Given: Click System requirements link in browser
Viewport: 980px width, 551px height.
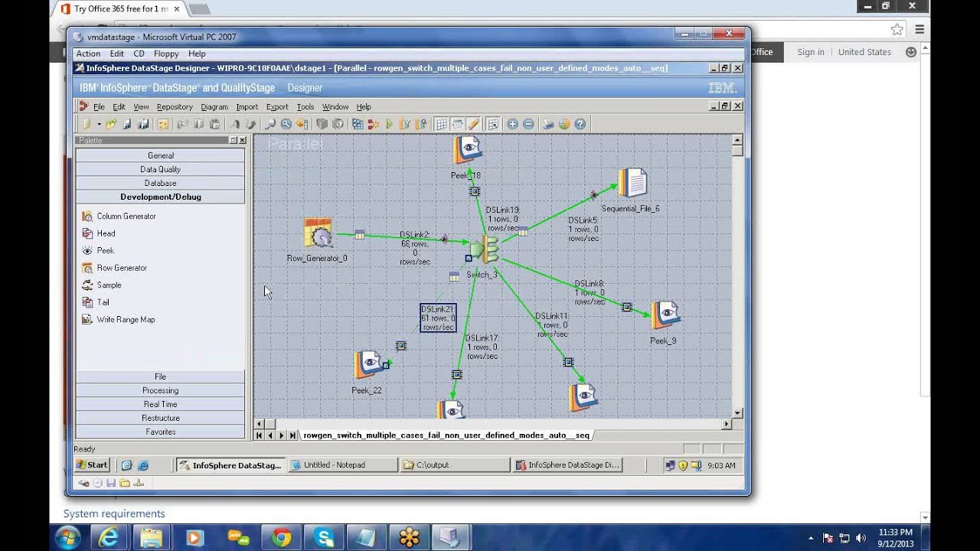Looking at the screenshot, I should tap(114, 514).
